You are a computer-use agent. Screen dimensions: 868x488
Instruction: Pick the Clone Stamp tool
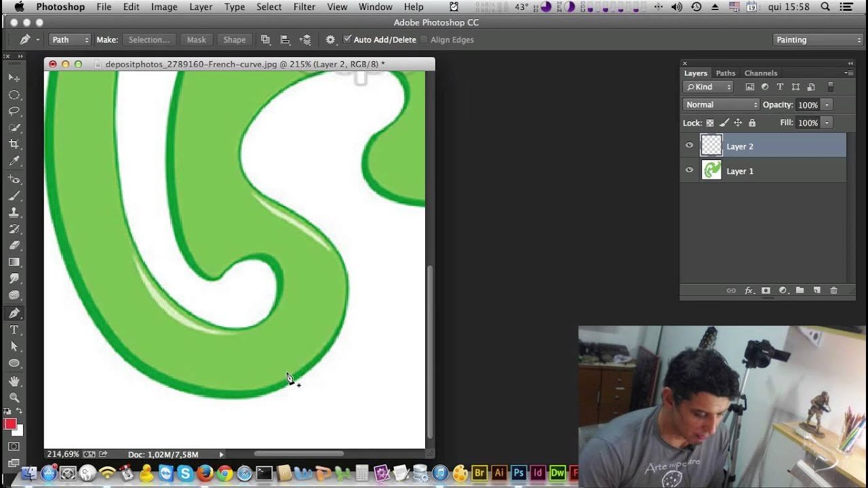(x=15, y=212)
